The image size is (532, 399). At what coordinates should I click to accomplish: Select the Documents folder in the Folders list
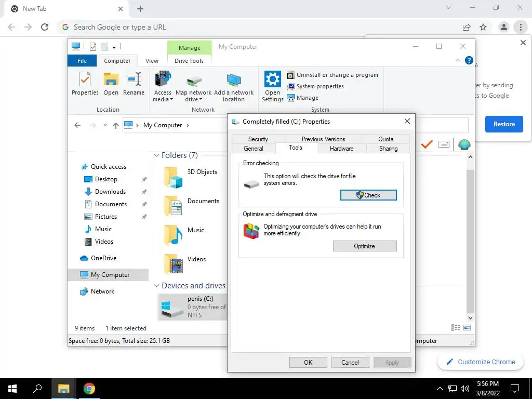(191, 206)
